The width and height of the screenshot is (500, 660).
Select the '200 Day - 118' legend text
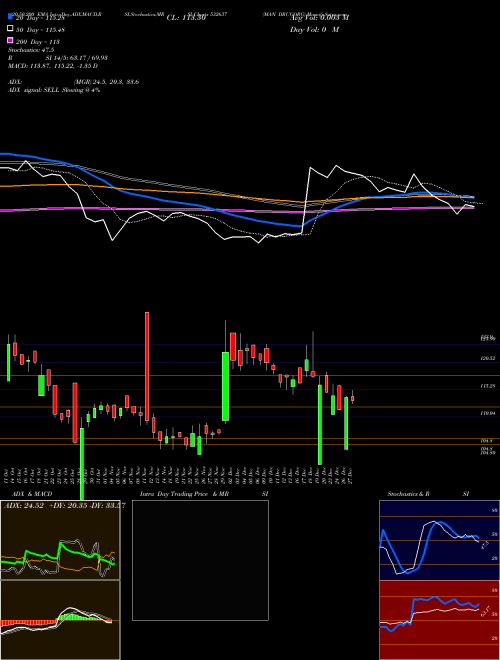click(x=37, y=42)
